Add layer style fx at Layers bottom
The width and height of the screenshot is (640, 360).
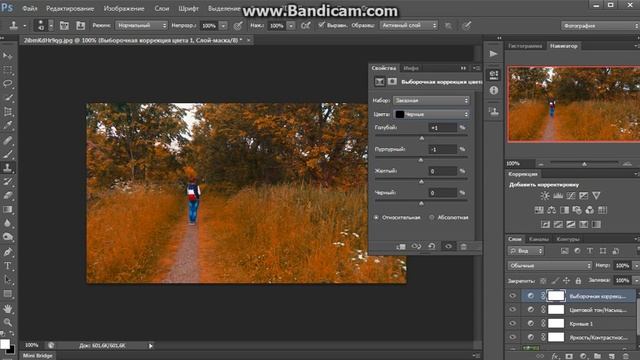[555, 356]
